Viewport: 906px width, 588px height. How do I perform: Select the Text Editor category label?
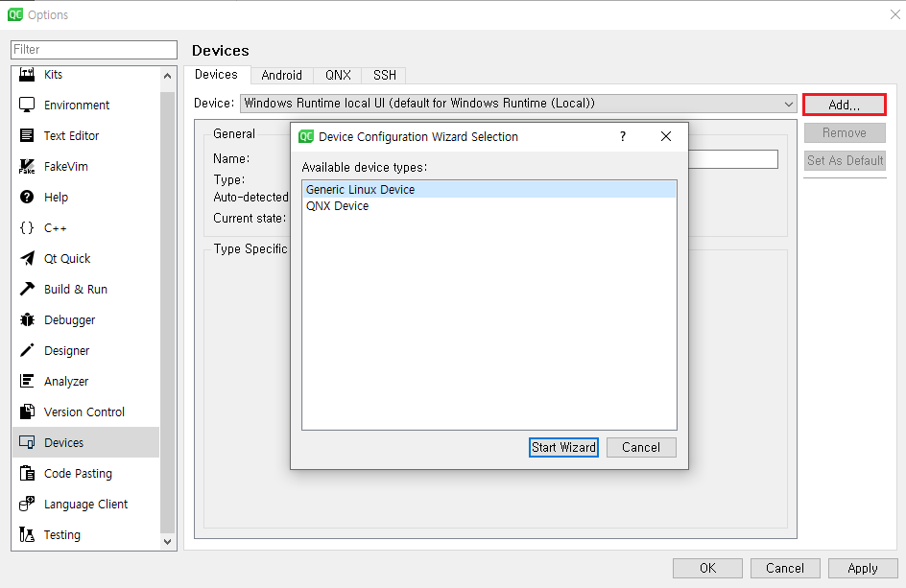72,136
